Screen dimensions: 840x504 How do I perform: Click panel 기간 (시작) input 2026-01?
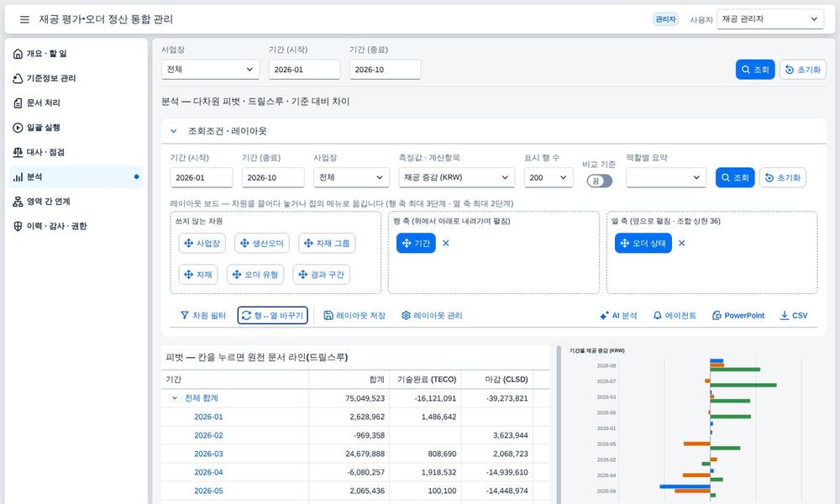pos(202,178)
